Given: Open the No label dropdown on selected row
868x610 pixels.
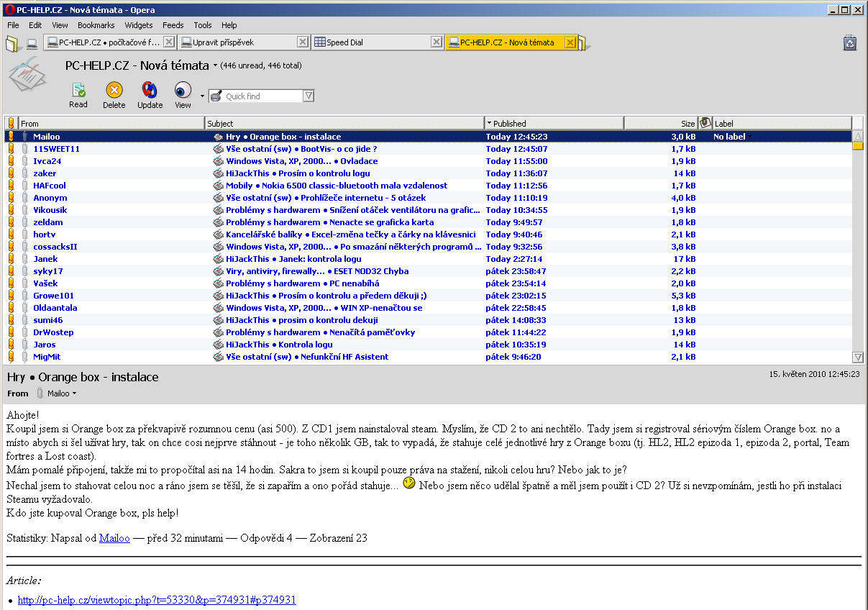Looking at the screenshot, I should click(750, 137).
